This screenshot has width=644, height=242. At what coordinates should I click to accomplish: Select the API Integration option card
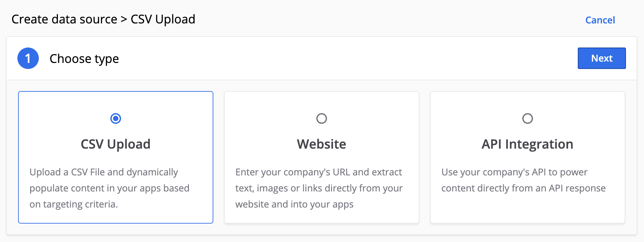(x=527, y=157)
